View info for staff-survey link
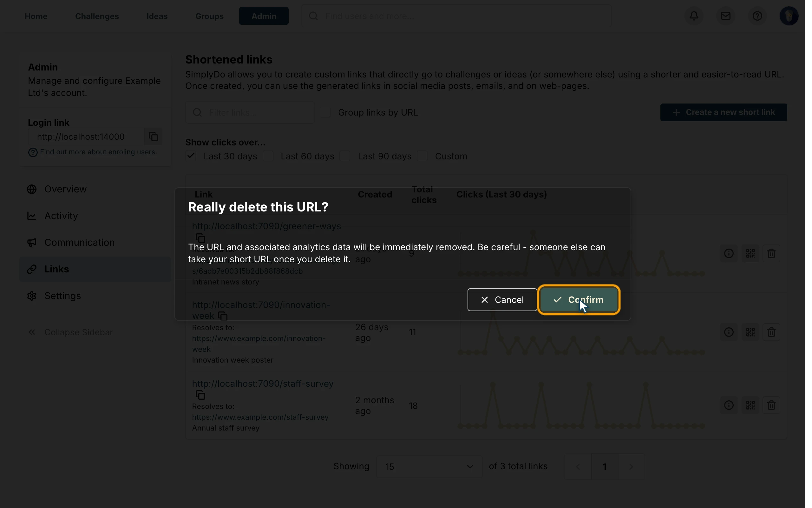Screen dimensions: 812x508 (x=729, y=405)
